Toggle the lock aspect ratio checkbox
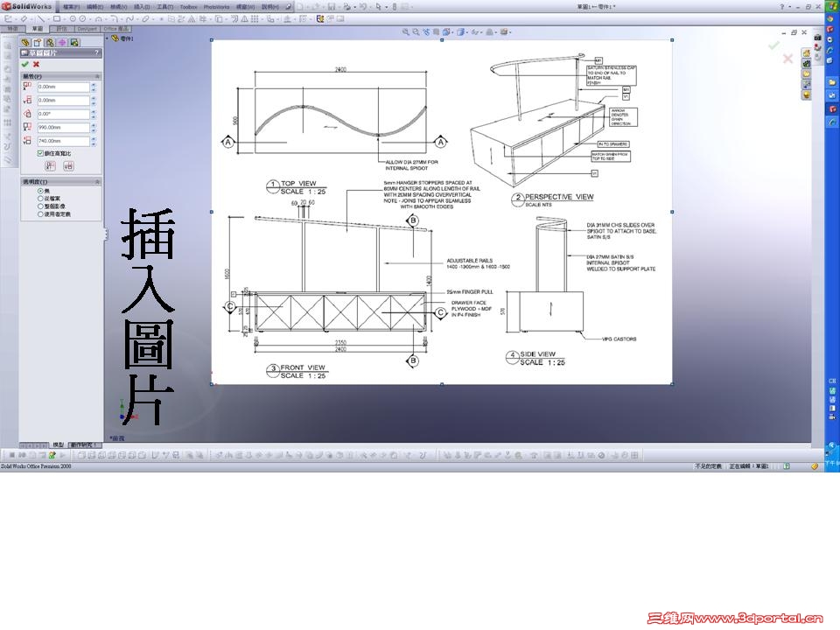The image size is (840, 630). (x=40, y=153)
